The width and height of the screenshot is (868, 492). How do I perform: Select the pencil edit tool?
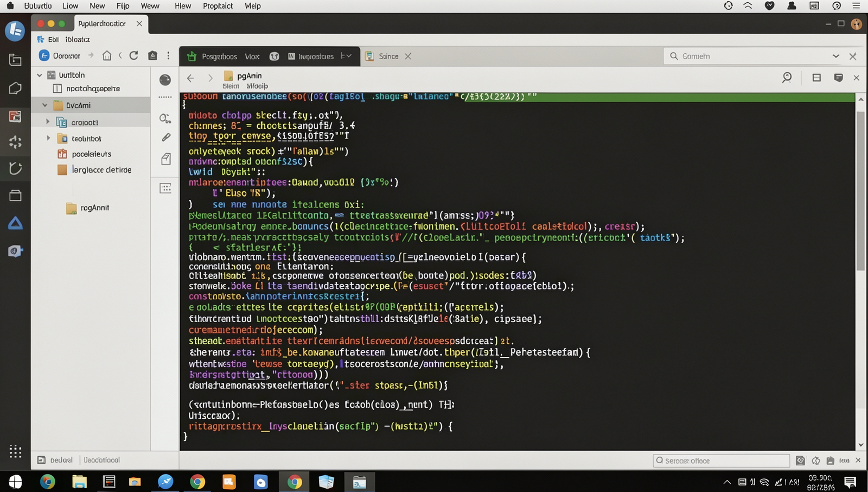click(x=166, y=137)
